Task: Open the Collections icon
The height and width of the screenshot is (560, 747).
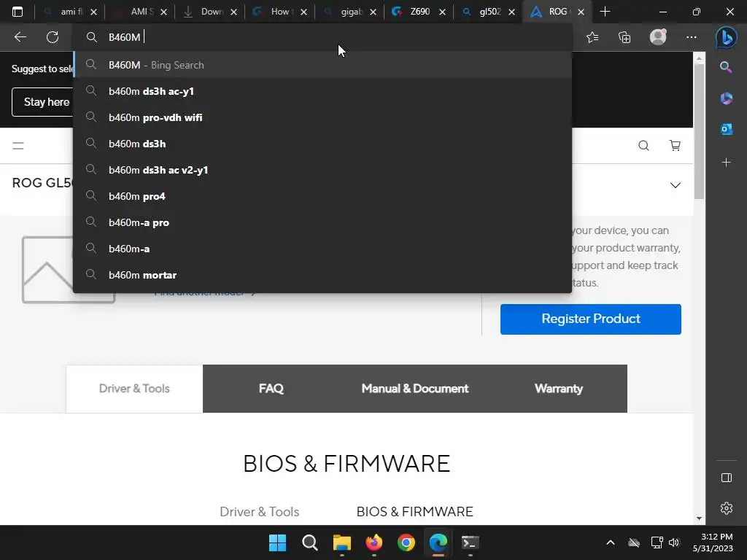Action: click(x=624, y=37)
